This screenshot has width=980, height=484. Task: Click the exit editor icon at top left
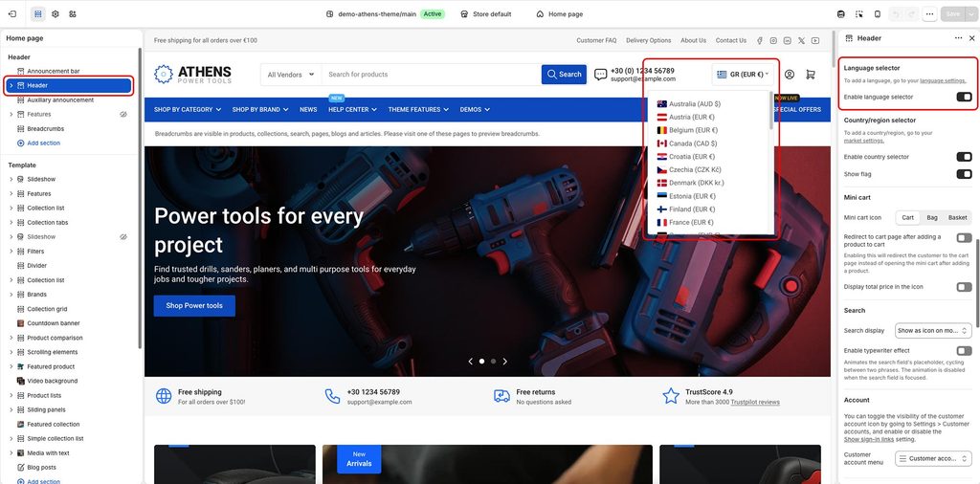12,13
